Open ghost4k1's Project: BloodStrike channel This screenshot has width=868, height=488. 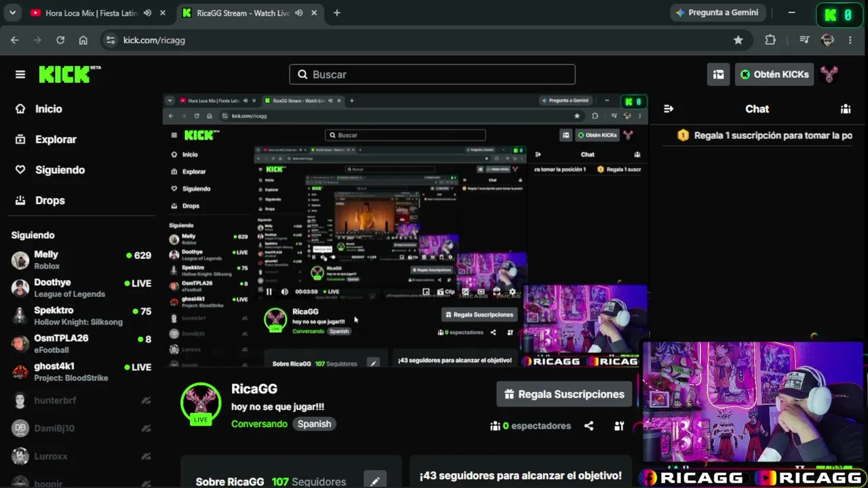click(81, 371)
